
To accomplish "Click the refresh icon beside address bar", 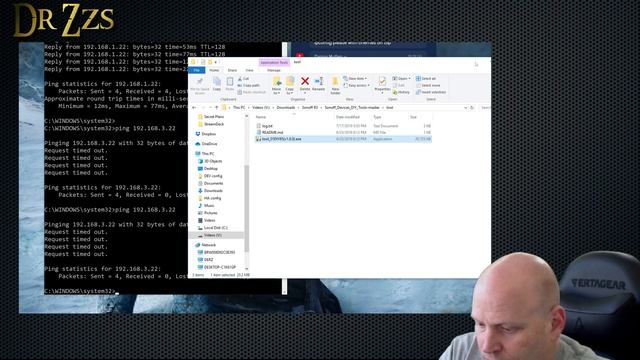I will (472, 107).
